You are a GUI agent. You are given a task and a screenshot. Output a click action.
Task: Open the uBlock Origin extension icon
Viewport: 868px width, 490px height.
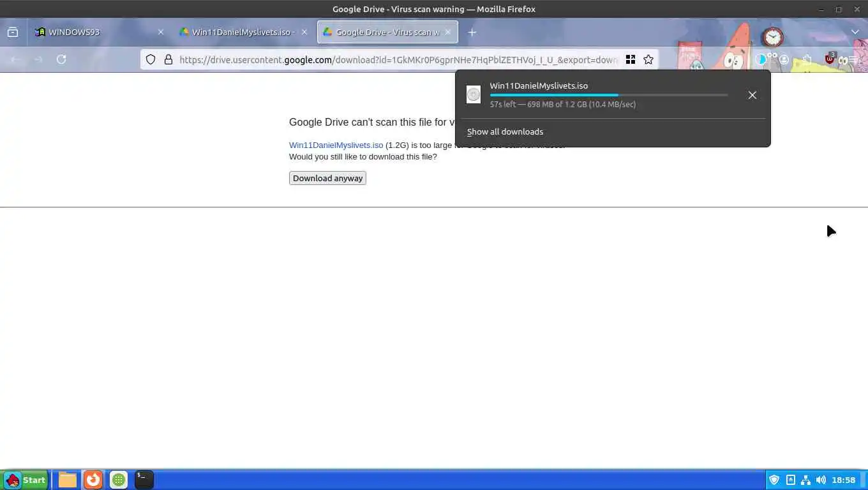pyautogui.click(x=830, y=59)
